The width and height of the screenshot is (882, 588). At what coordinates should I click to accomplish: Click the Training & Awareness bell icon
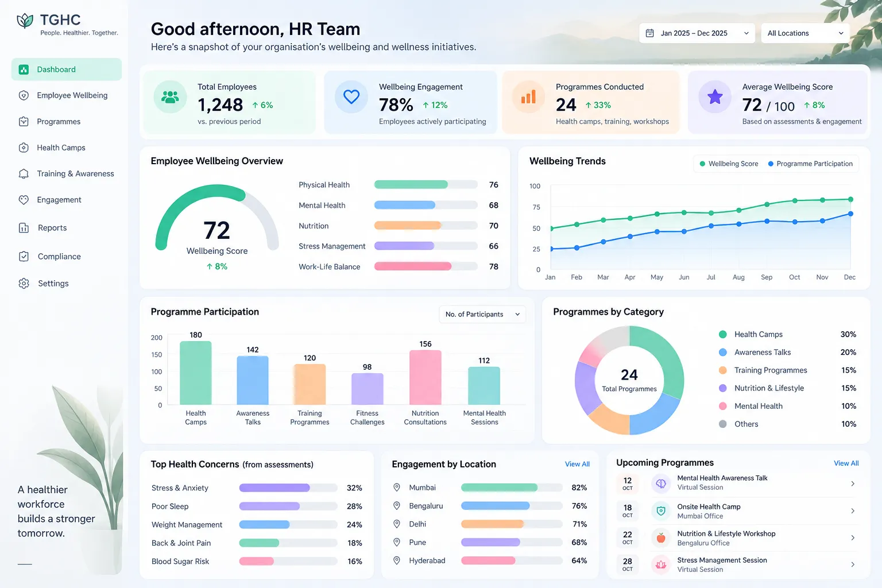[24, 173]
